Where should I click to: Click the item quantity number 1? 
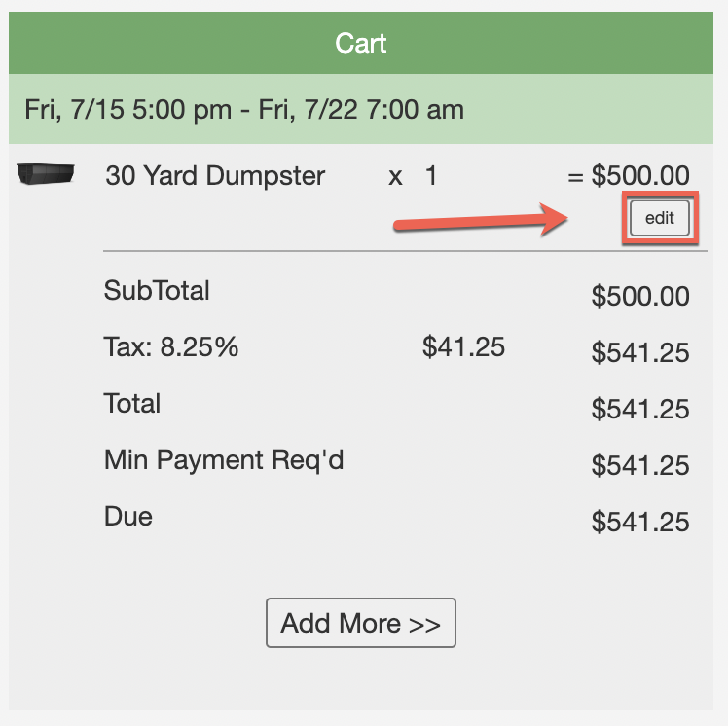[x=431, y=176]
